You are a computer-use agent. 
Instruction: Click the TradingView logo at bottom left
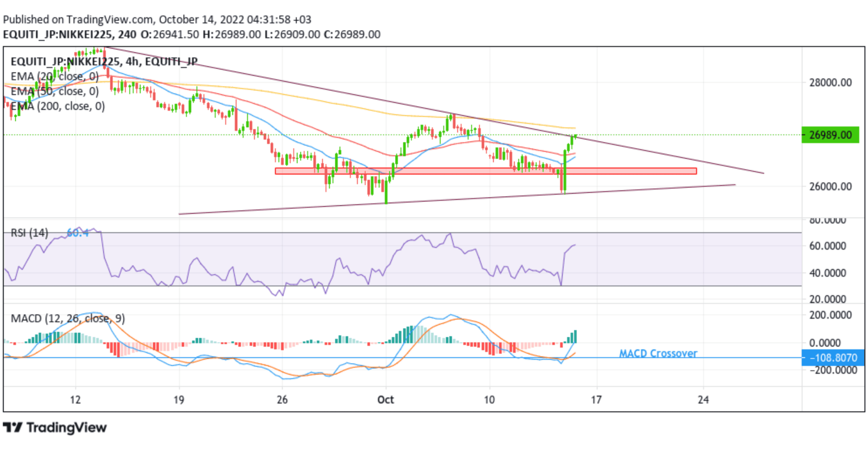55,428
